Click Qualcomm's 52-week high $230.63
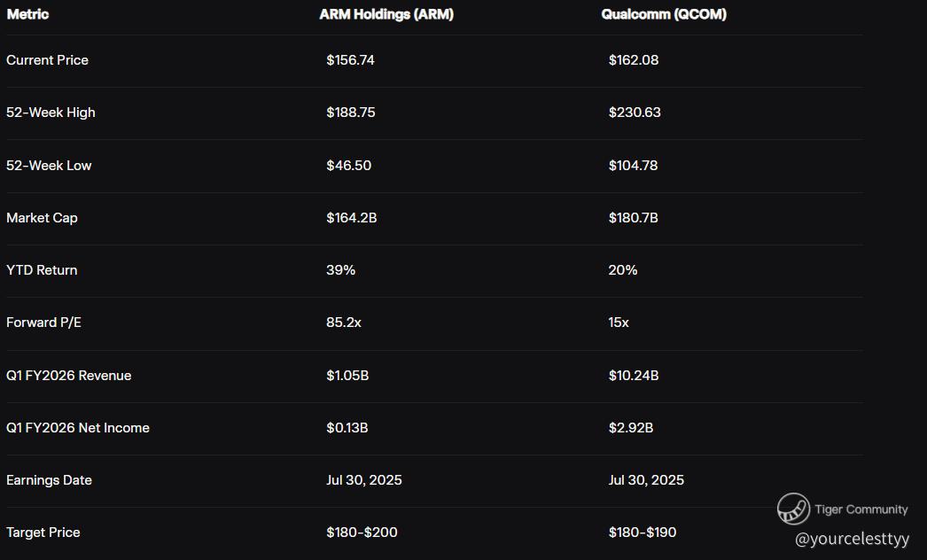The image size is (927, 560). [x=635, y=113]
